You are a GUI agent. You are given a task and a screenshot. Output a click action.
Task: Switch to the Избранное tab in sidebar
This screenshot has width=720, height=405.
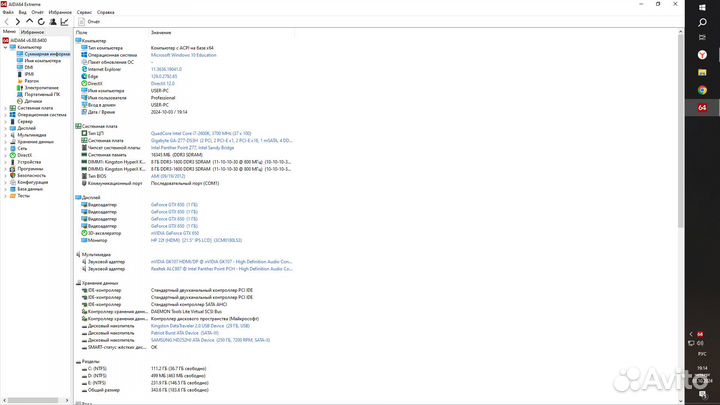[x=32, y=32]
